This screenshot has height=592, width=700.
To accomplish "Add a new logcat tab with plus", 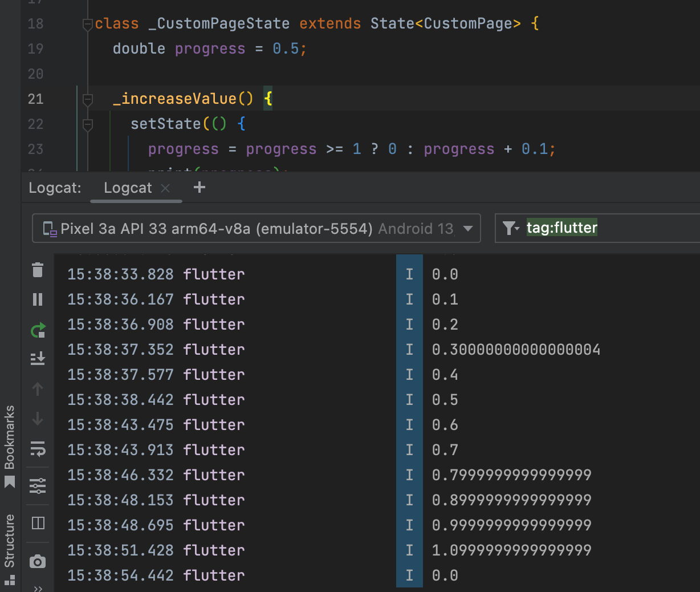I will [x=200, y=187].
